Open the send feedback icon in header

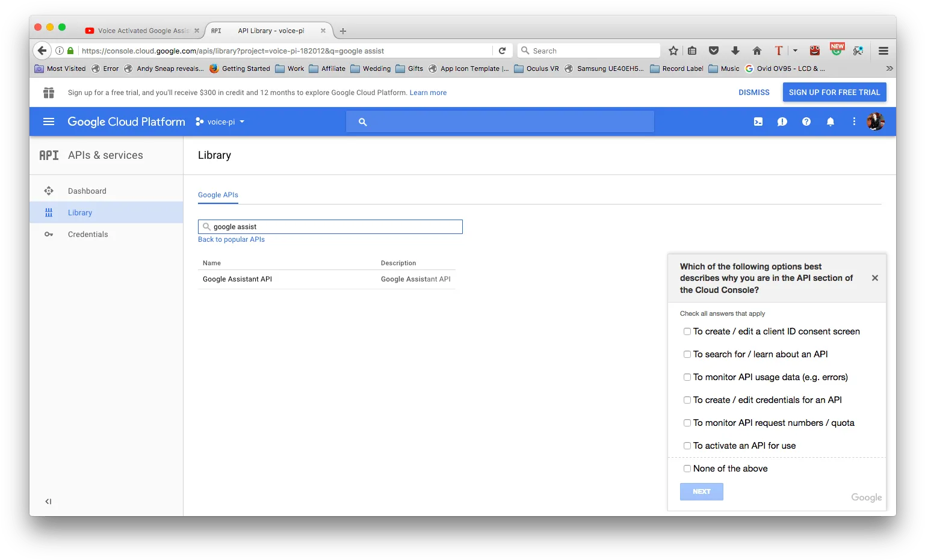[782, 122]
